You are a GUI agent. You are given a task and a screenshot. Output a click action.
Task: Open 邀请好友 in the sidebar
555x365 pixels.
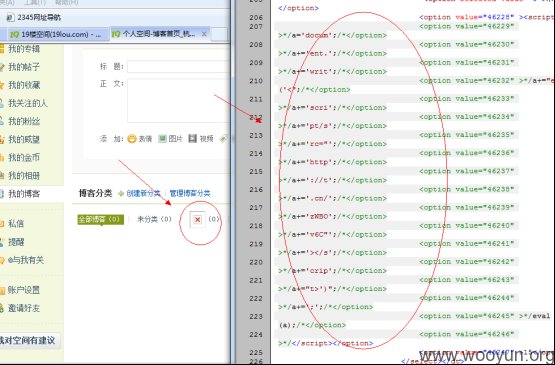point(24,308)
